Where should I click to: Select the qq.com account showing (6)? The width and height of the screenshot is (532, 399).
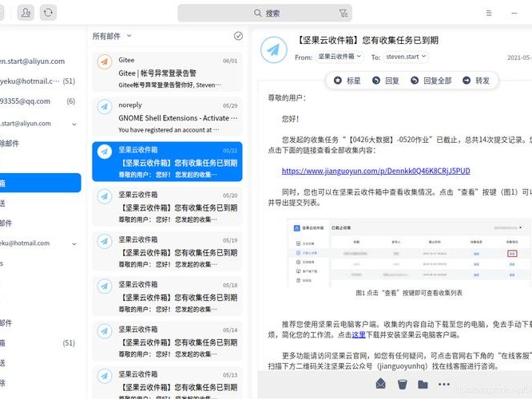(x=39, y=101)
